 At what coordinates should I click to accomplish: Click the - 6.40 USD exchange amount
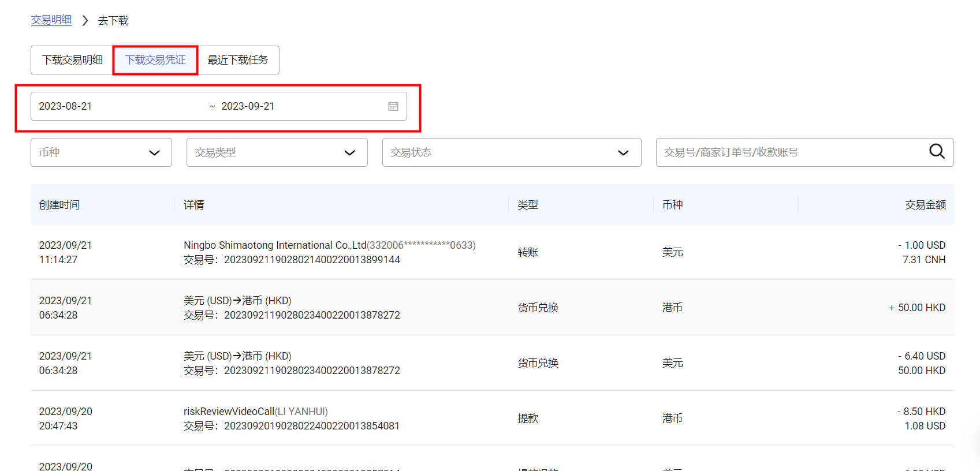pos(921,356)
